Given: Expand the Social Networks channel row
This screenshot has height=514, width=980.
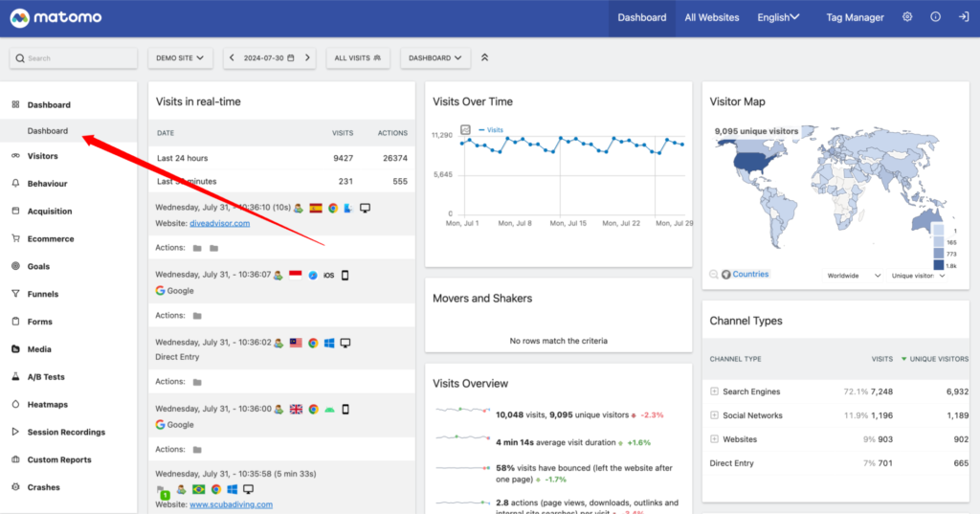Looking at the screenshot, I should coord(714,415).
